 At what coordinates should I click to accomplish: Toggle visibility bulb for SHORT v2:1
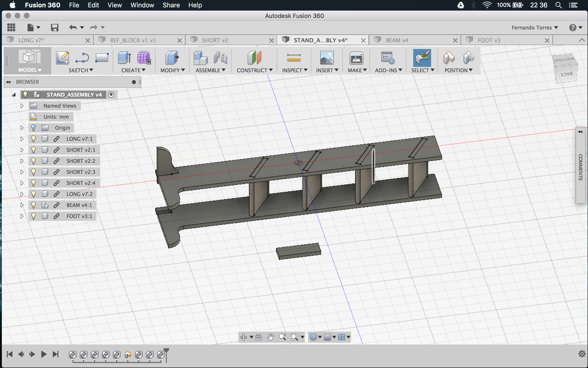point(34,150)
